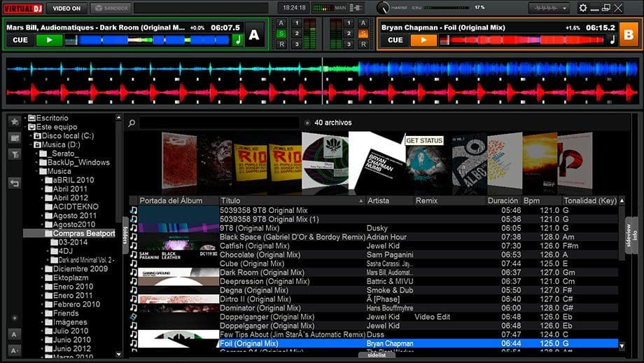Sort by the Artista column header
The image size is (644, 363).
(389, 200)
